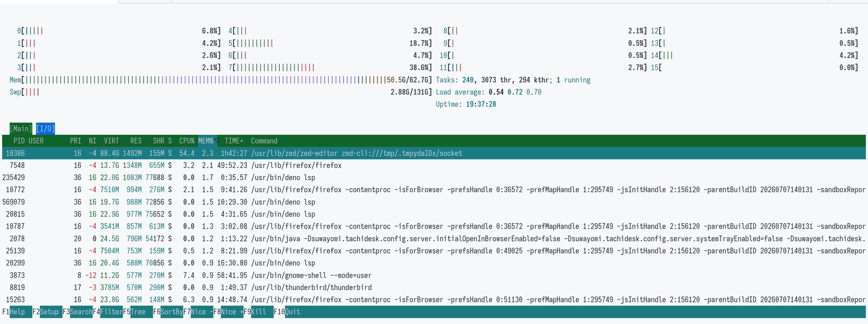
Task: Click Nice - in the function bar
Action: 198,312
